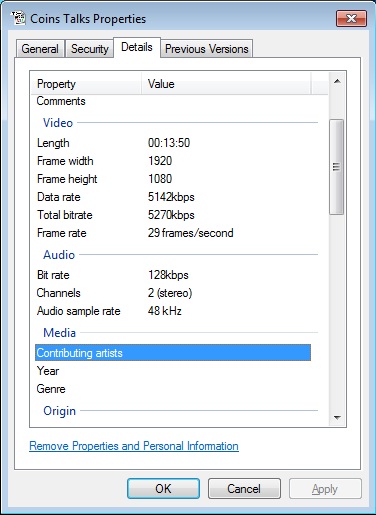Select the Details tab
Viewport: 376px width, 515px height.
tap(137, 47)
